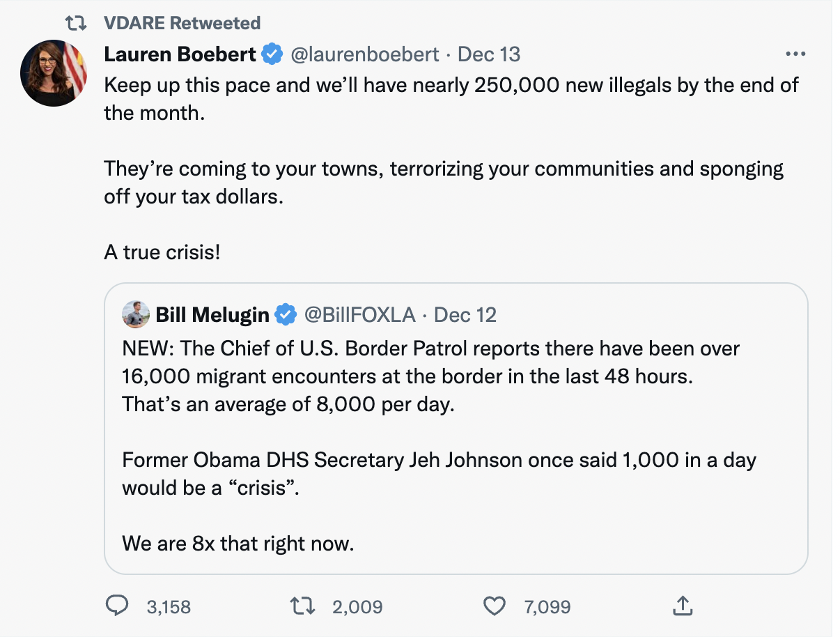Click the reply speech bubble icon
The image size is (840, 637).
(118, 606)
